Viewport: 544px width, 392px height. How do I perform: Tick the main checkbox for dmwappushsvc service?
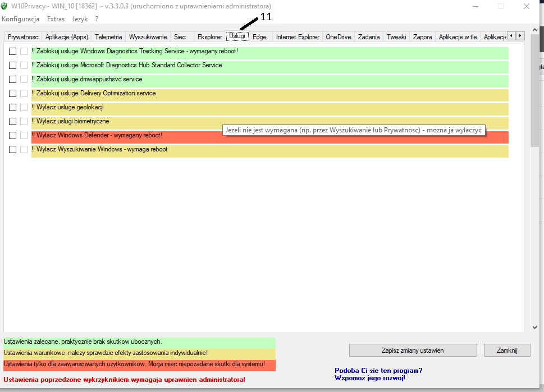point(12,80)
